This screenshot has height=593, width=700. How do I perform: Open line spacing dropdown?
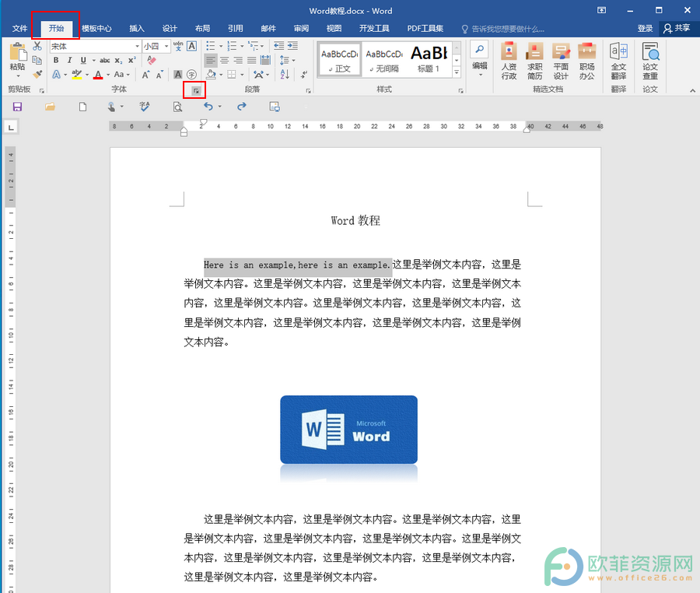[x=293, y=60]
